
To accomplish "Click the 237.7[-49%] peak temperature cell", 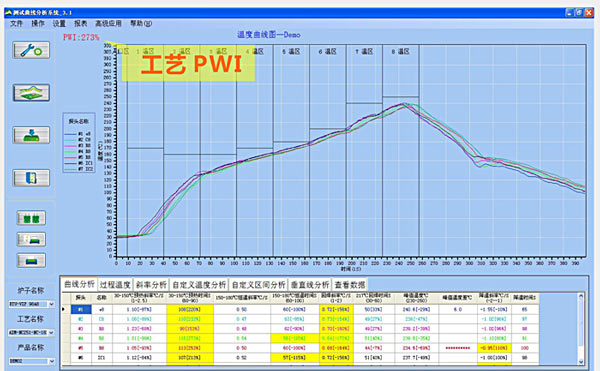I will pyautogui.click(x=416, y=358).
